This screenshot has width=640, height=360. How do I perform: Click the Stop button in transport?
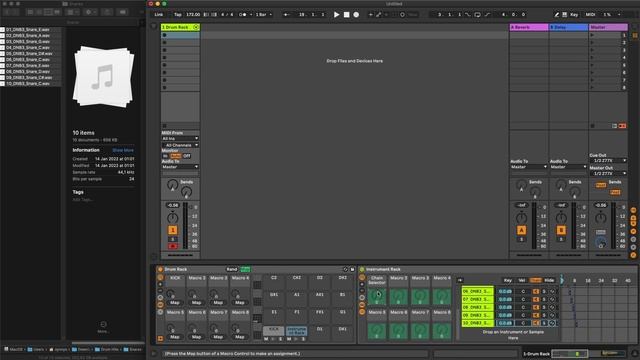[347, 15]
